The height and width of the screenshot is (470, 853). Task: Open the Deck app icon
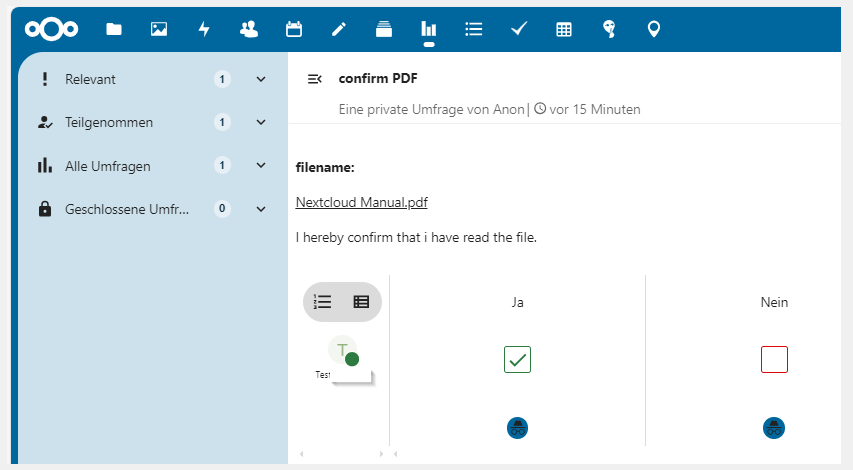click(x=384, y=29)
